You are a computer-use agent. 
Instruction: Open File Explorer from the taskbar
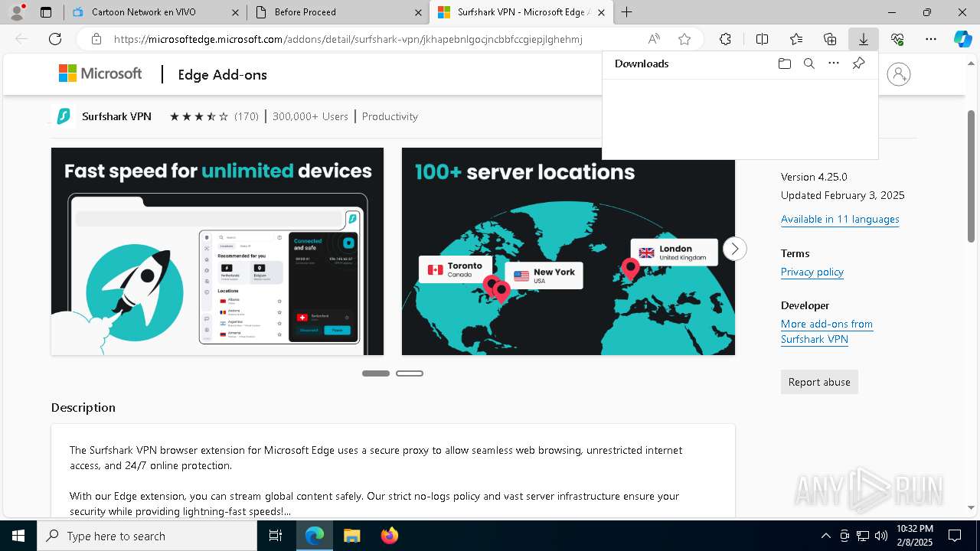tap(351, 536)
